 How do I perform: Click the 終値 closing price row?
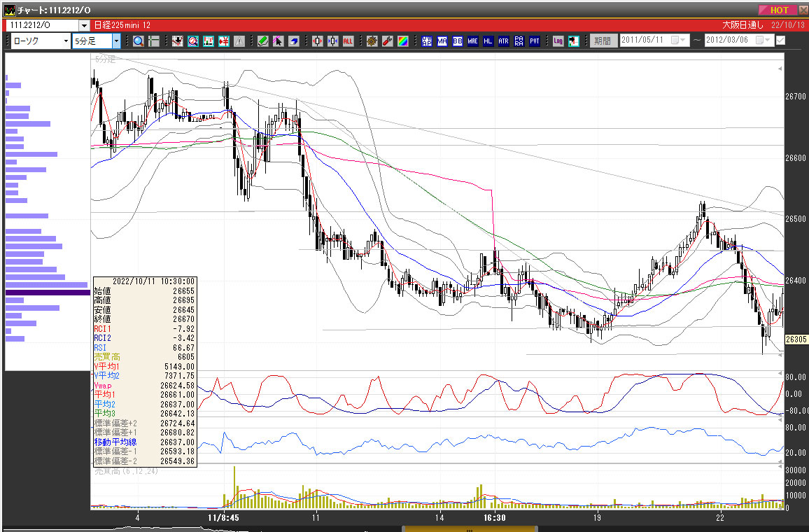click(x=144, y=319)
